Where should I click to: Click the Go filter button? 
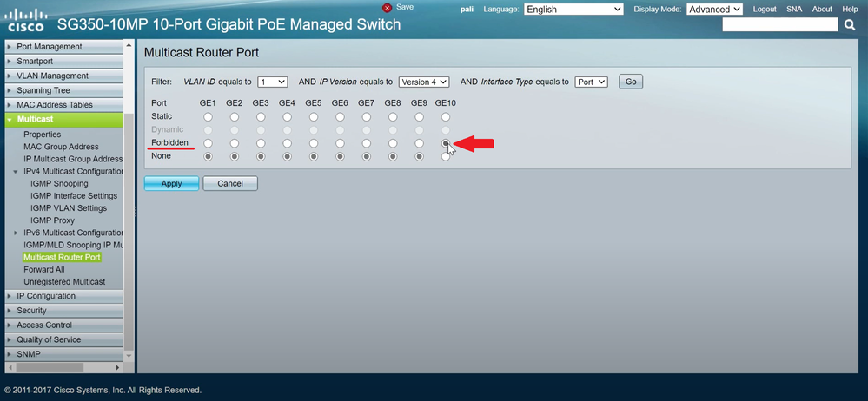pos(631,82)
